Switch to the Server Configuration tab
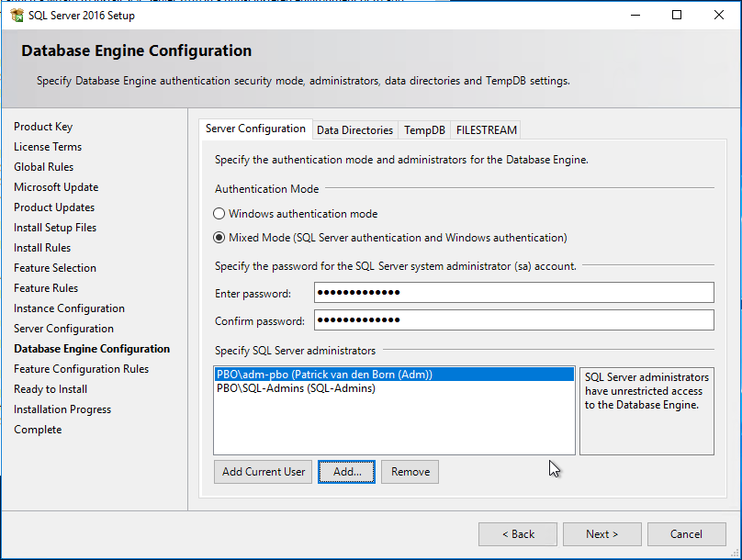 coord(255,129)
